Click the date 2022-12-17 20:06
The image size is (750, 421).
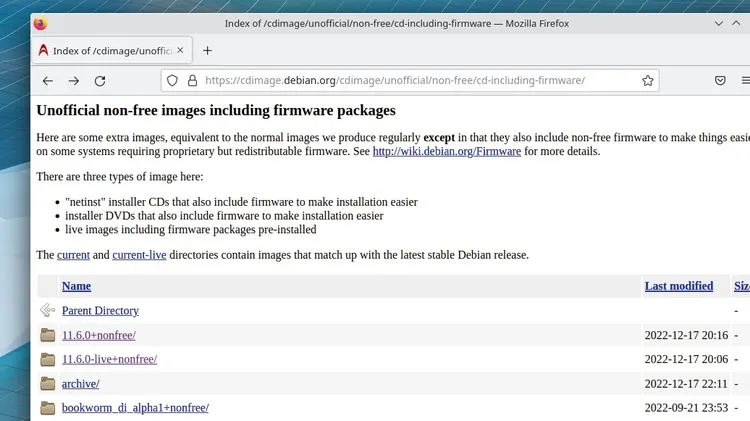[686, 359]
